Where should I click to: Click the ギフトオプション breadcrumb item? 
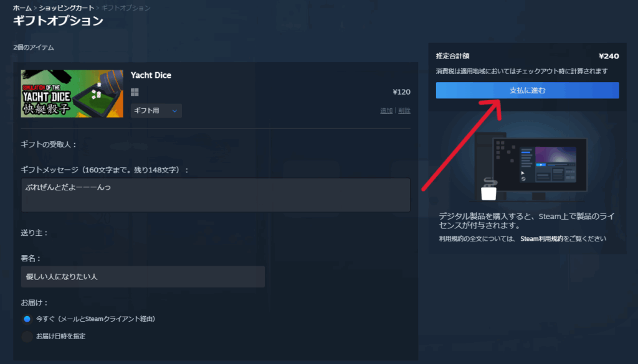pyautogui.click(x=127, y=8)
